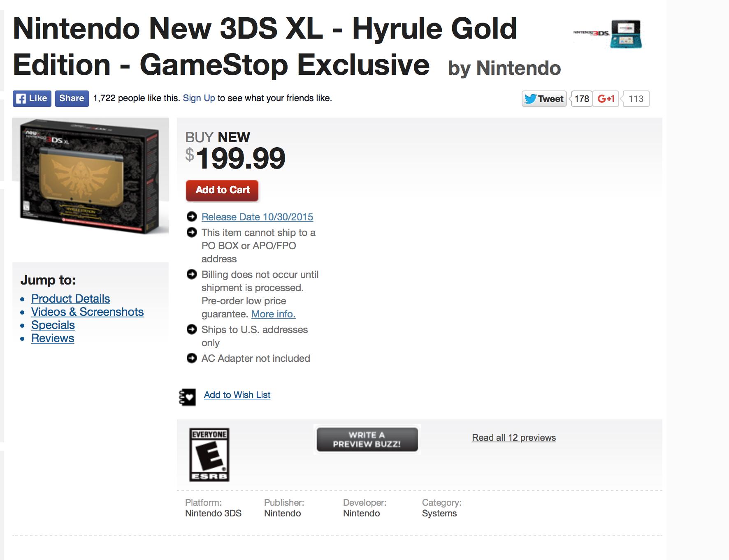Jump to Specials section
The width and height of the screenshot is (729, 560).
point(53,325)
